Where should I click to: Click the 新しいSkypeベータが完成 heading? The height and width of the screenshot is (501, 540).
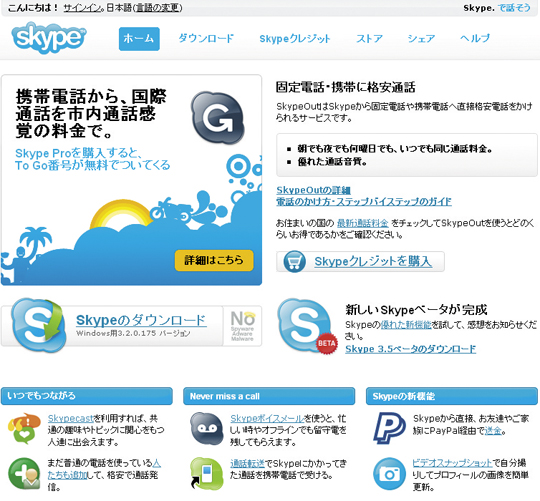416,310
